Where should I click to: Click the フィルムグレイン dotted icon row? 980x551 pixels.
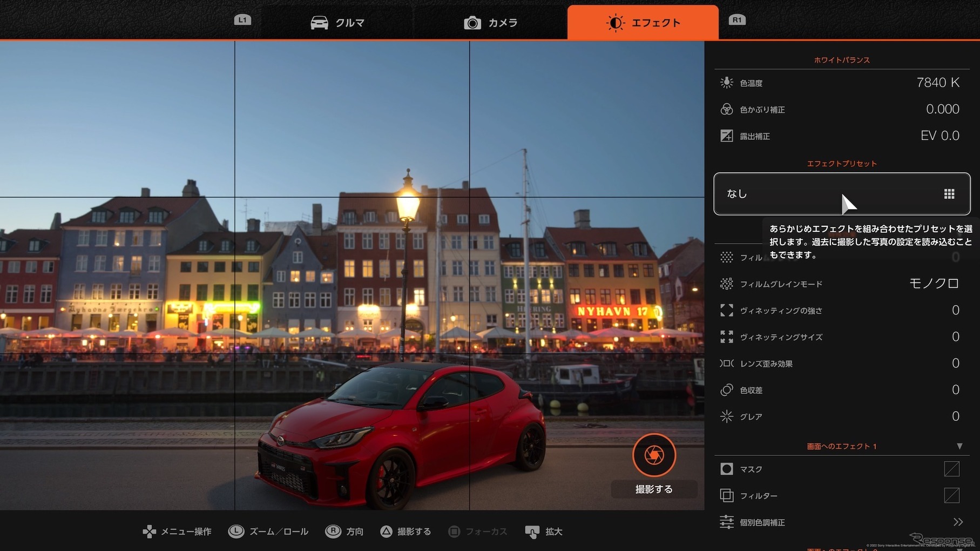coord(727,257)
